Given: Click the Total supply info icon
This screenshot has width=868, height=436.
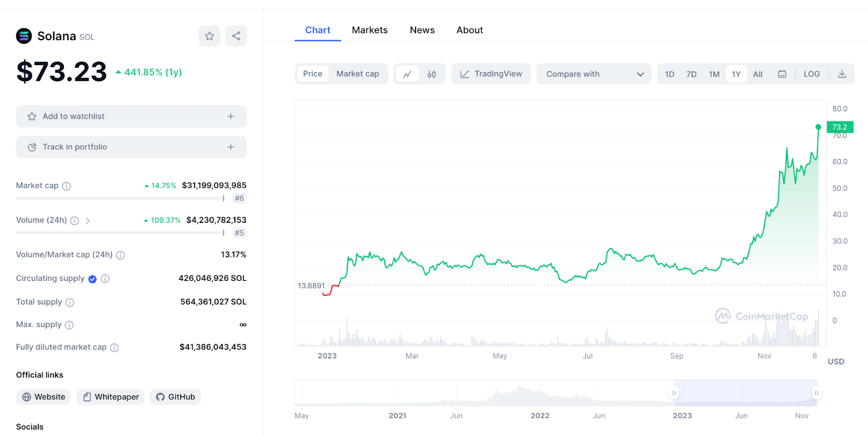Looking at the screenshot, I should click(70, 303).
